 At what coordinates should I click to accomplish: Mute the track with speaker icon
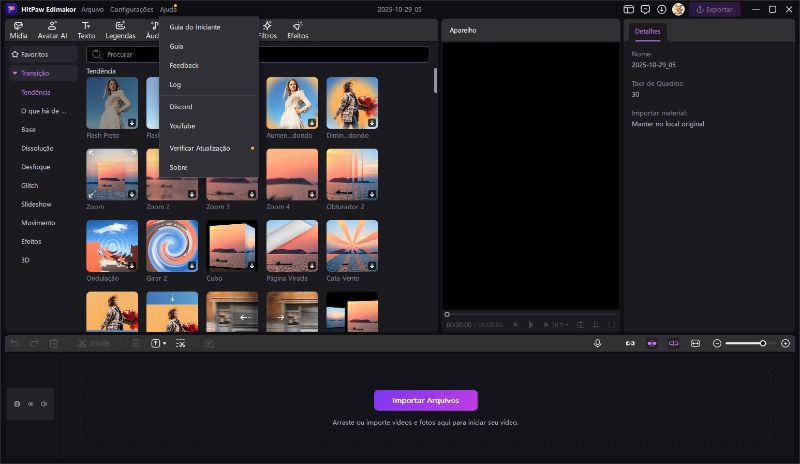click(44, 404)
